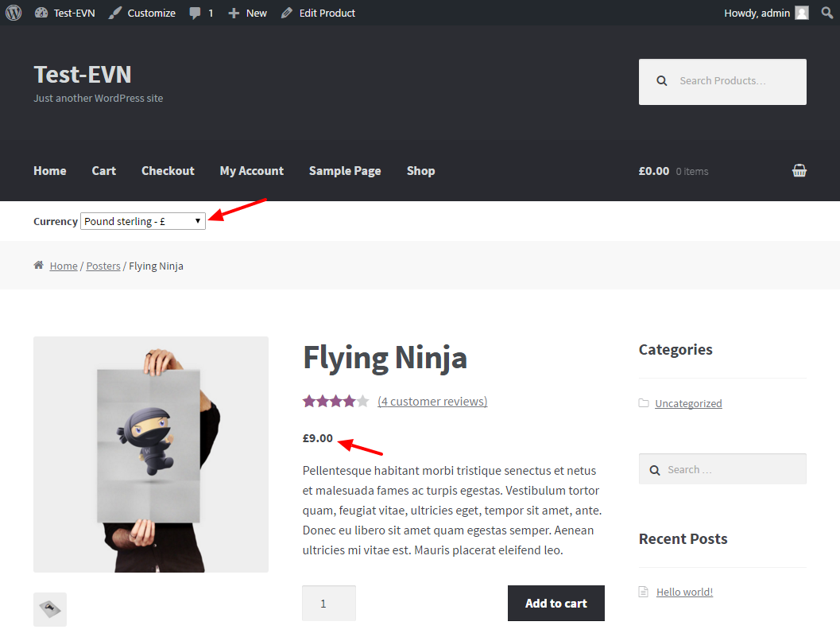The width and height of the screenshot is (840, 641).
Task: View pending comments in admin bar
Action: (x=201, y=13)
